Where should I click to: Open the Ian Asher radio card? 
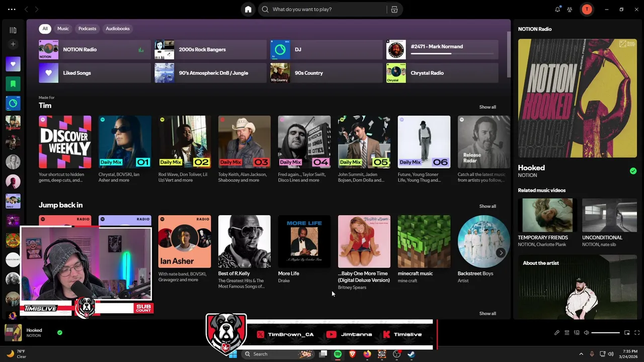[185, 249]
